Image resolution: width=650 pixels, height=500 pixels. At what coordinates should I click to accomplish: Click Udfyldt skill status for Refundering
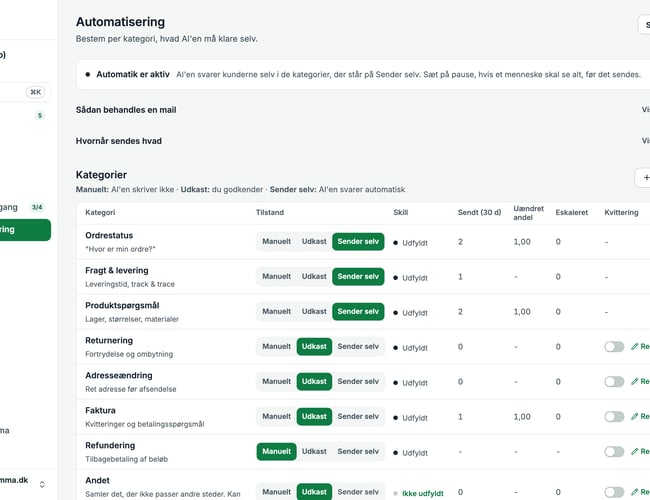tap(411, 453)
